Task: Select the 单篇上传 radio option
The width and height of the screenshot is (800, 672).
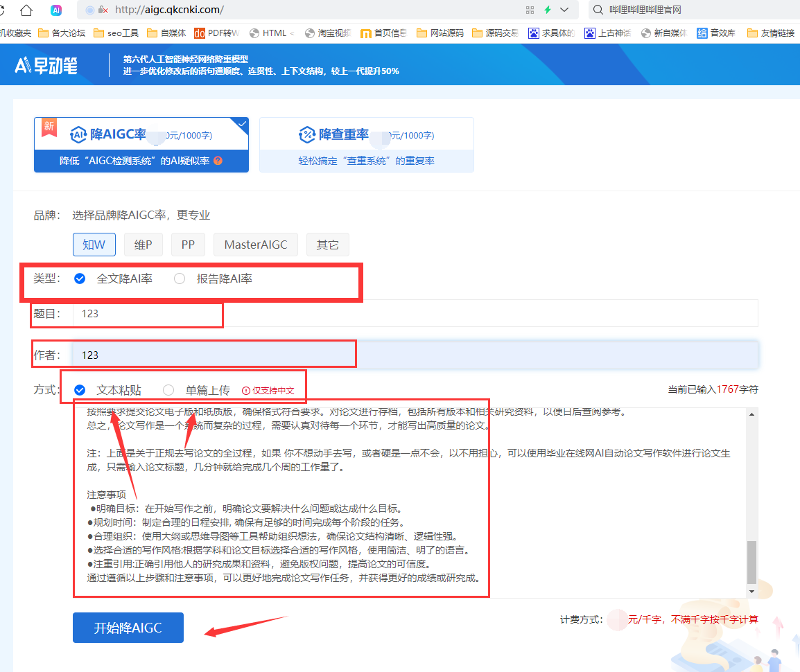Action: pyautogui.click(x=168, y=390)
